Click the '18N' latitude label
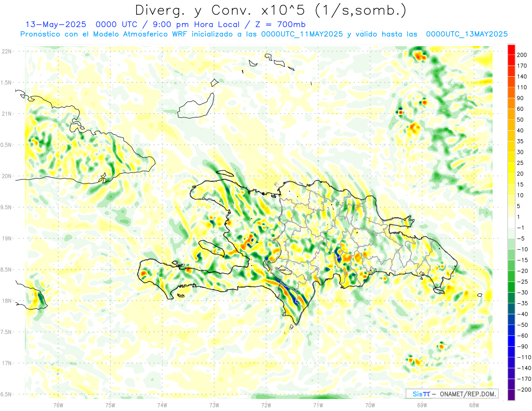532x411 pixels. (7, 301)
